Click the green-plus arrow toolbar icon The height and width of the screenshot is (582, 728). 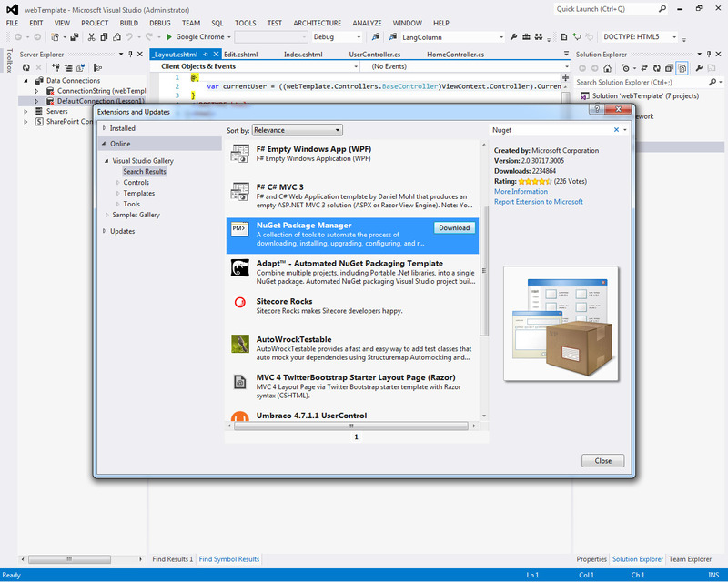tap(577, 36)
